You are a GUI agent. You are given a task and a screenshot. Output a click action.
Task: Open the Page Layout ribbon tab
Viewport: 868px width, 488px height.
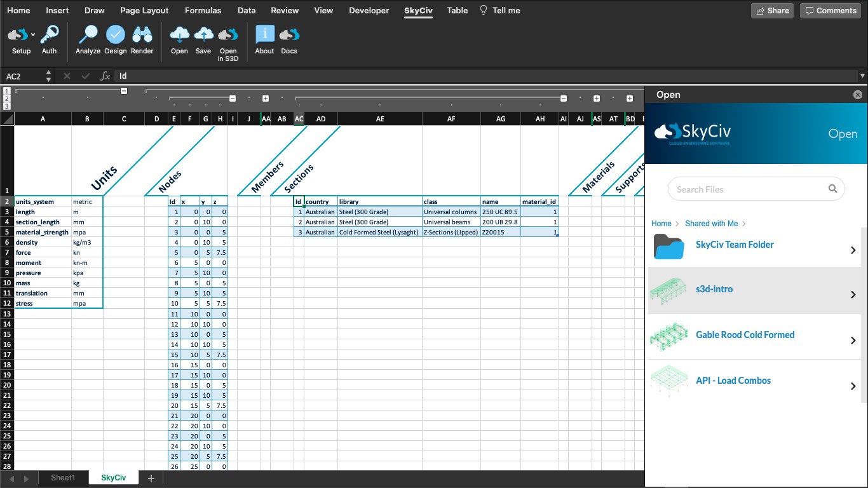pos(144,10)
